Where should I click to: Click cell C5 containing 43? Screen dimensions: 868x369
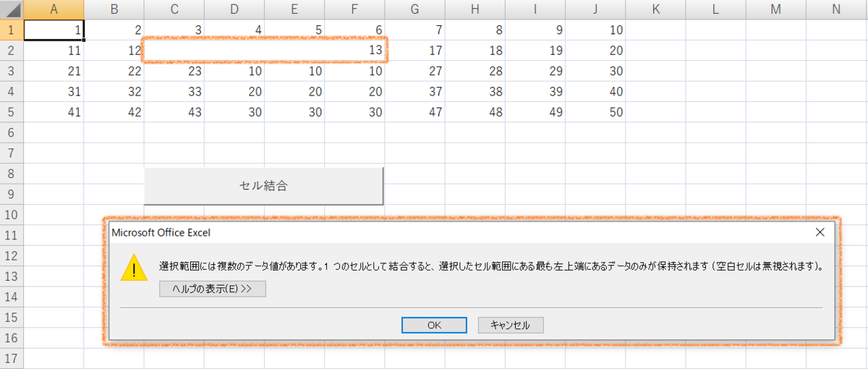174,112
